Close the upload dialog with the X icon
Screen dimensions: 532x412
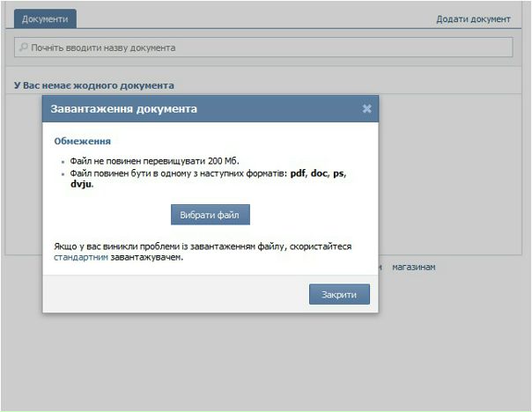tap(366, 109)
